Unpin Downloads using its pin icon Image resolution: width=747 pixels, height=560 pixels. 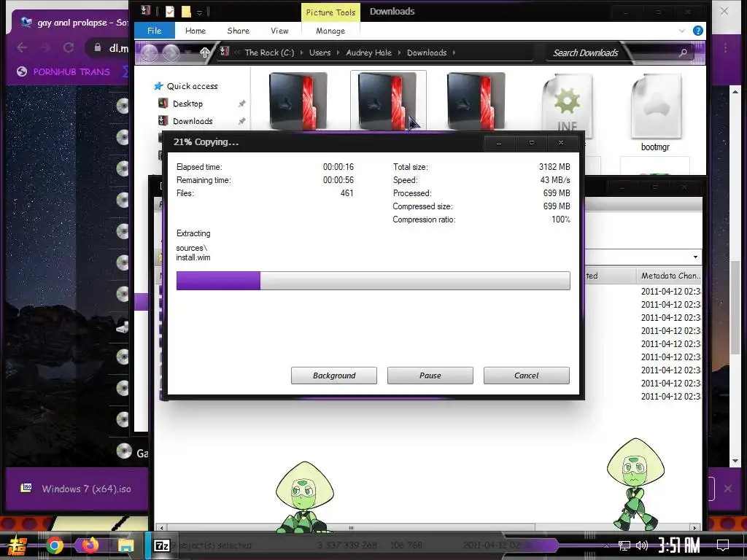[x=242, y=121]
